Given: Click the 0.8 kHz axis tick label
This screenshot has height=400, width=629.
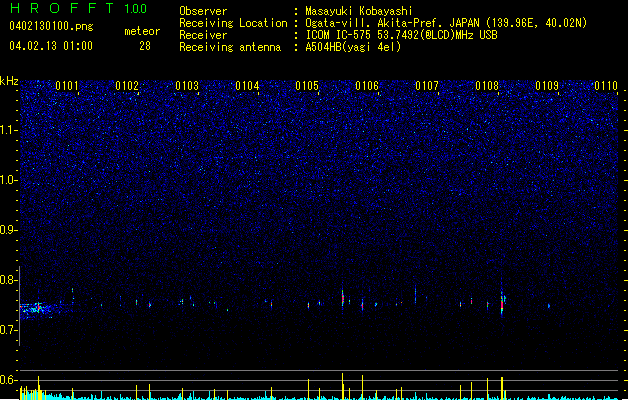Looking at the screenshot, I should pos(9,280).
